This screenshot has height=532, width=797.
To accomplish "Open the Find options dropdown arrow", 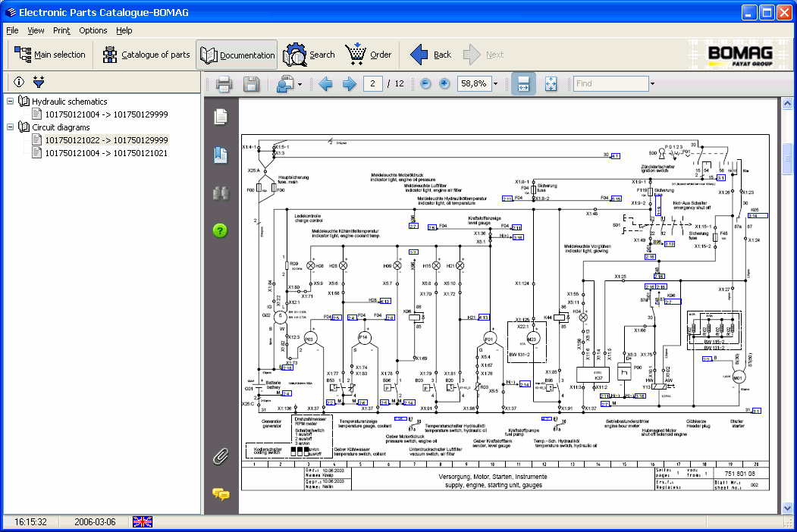I will [x=653, y=84].
